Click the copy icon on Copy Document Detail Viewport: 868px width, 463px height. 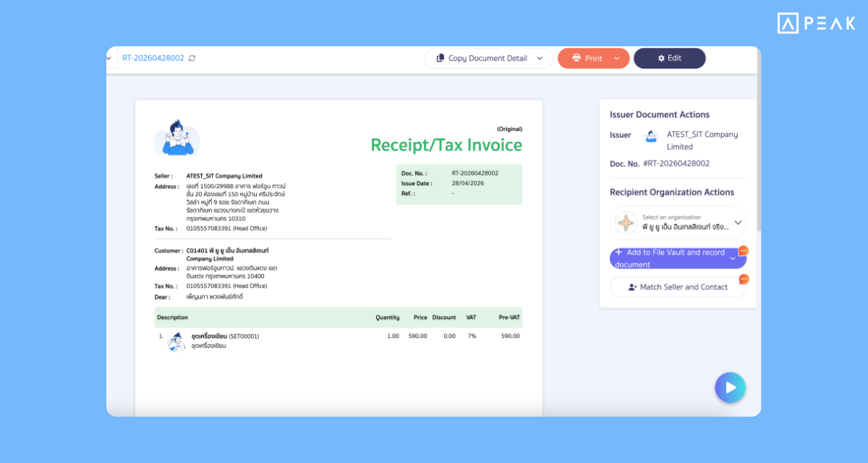440,57
